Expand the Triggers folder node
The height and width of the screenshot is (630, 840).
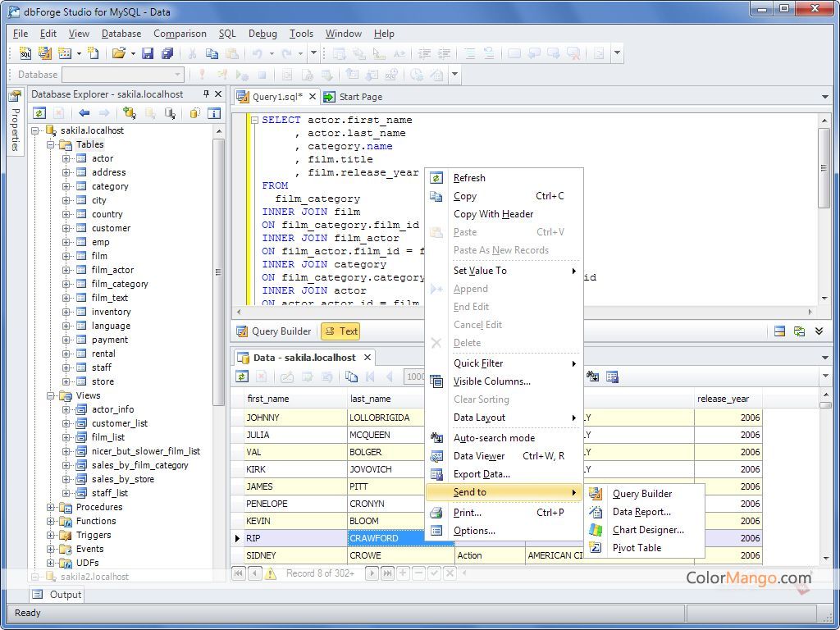coord(50,535)
